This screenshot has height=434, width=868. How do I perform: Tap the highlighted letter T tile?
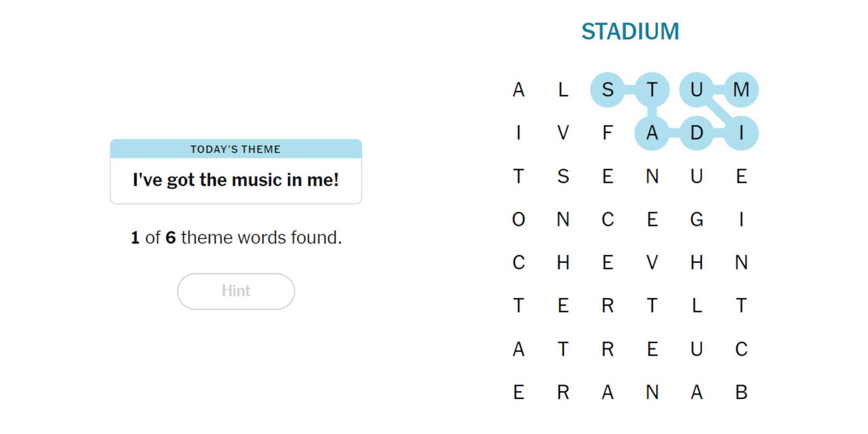pyautogui.click(x=652, y=89)
